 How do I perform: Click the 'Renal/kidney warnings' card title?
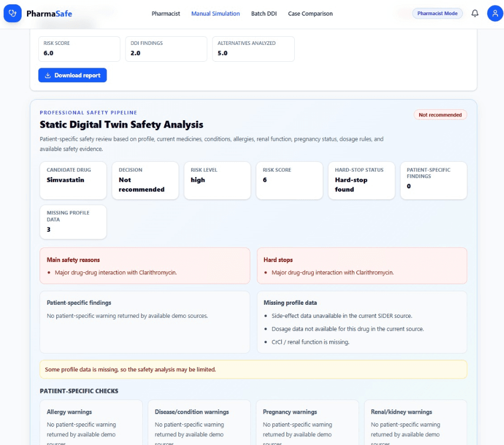tap(401, 412)
